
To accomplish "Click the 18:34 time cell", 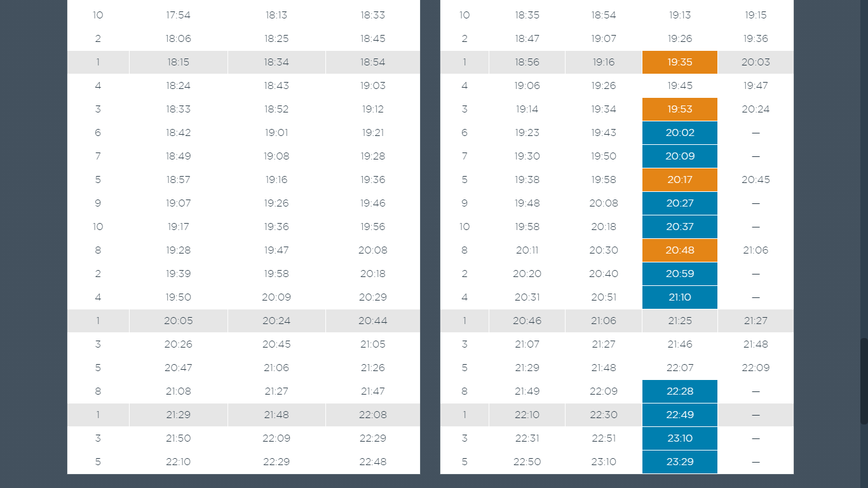I will click(276, 62).
